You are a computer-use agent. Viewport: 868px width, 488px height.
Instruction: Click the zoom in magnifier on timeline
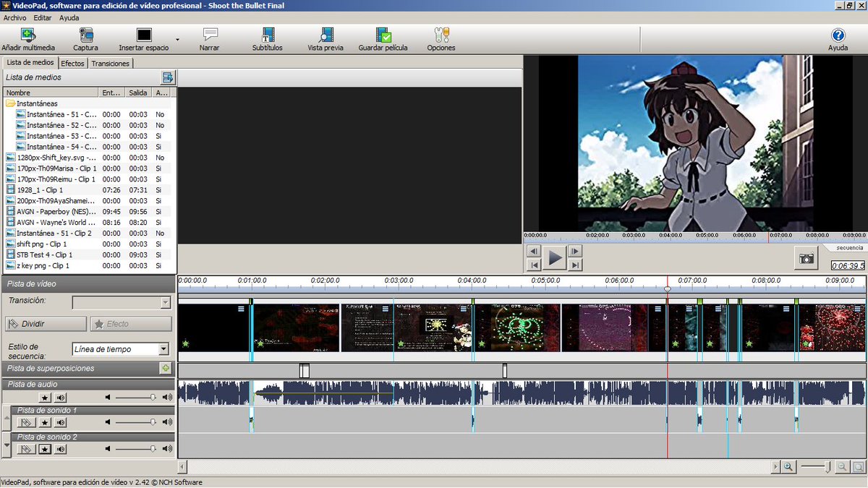point(788,467)
